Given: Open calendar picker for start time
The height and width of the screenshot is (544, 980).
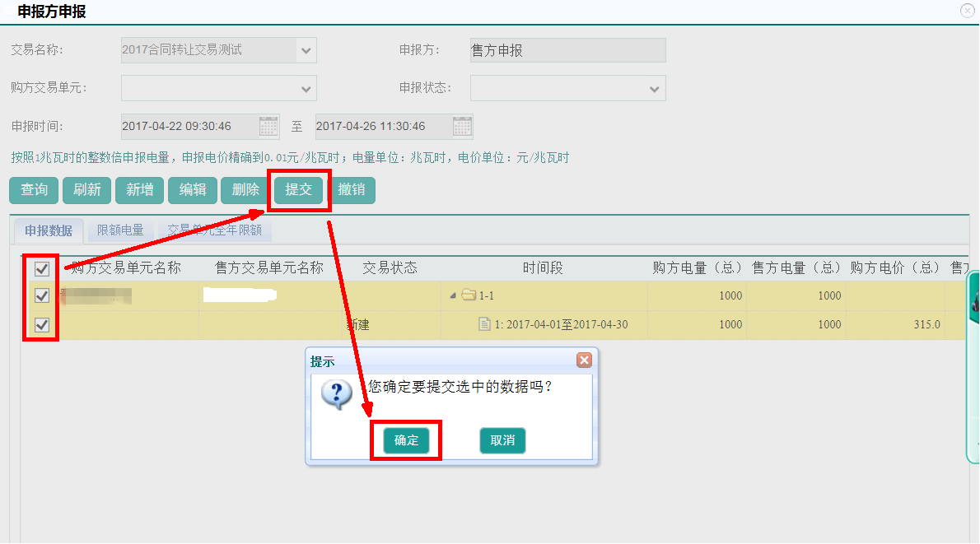Looking at the screenshot, I should point(268,126).
